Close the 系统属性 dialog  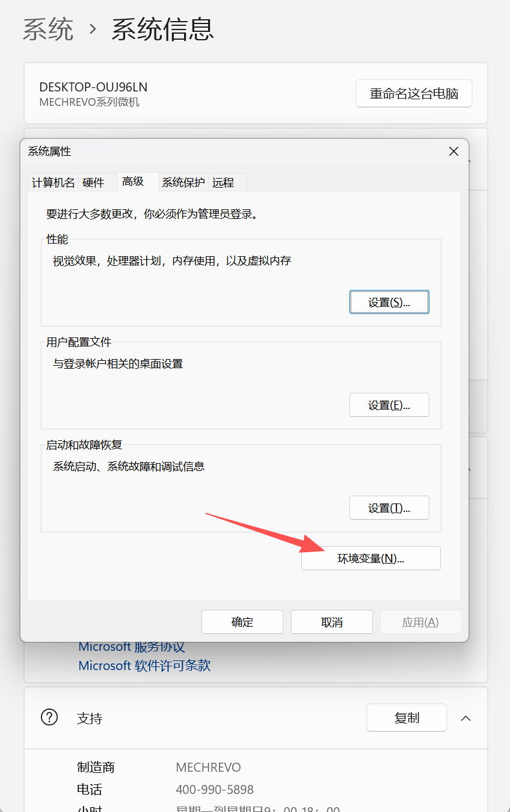click(453, 151)
